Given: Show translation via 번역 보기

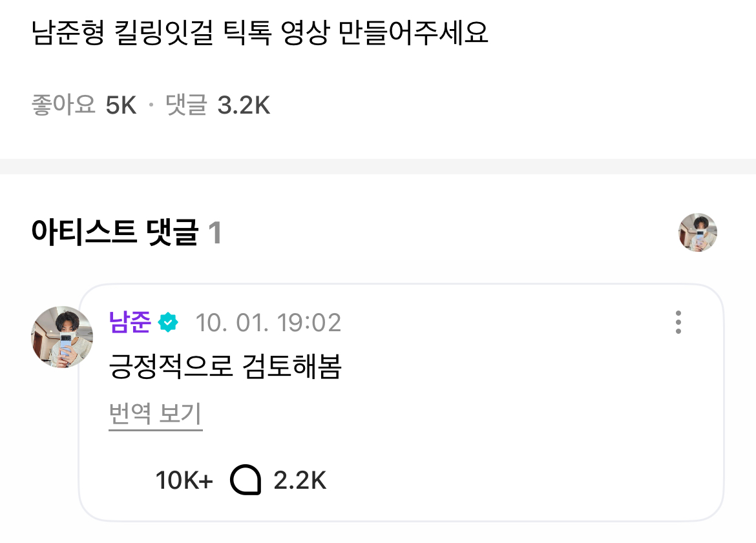Looking at the screenshot, I should 155,414.
